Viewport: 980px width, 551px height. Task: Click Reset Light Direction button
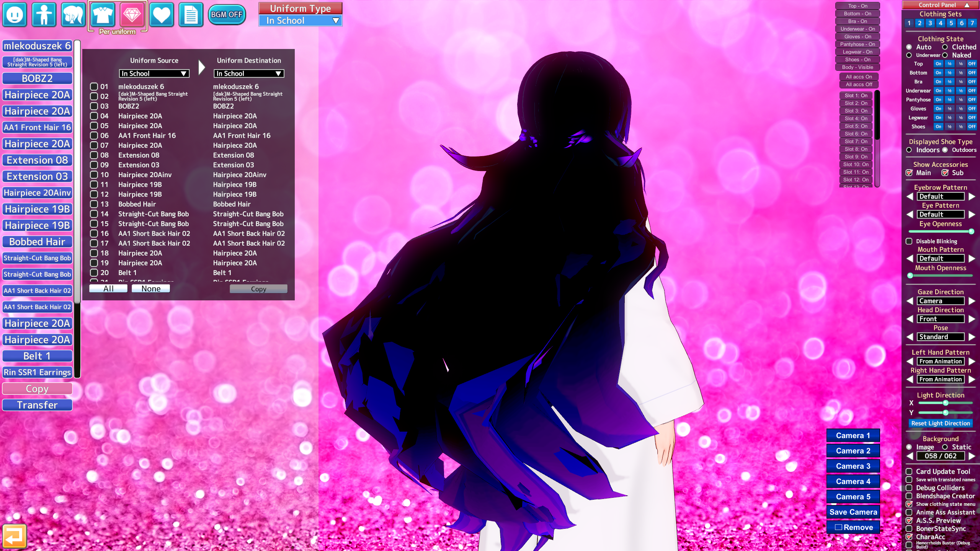pos(941,423)
